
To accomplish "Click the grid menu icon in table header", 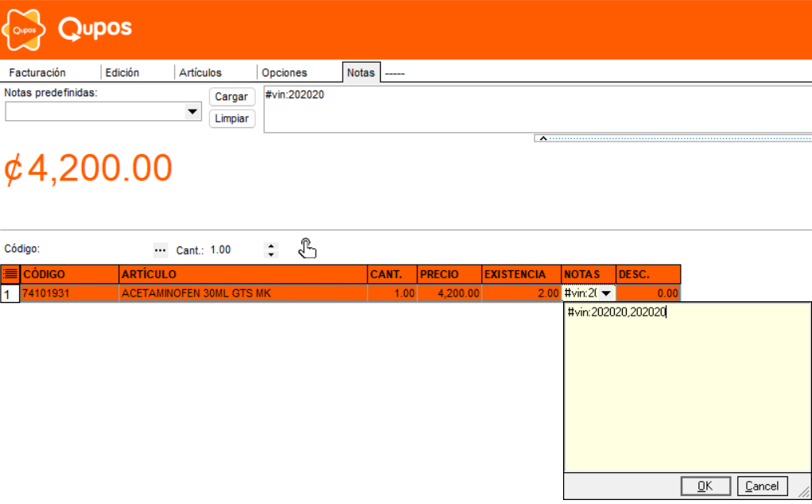I will 10,274.
